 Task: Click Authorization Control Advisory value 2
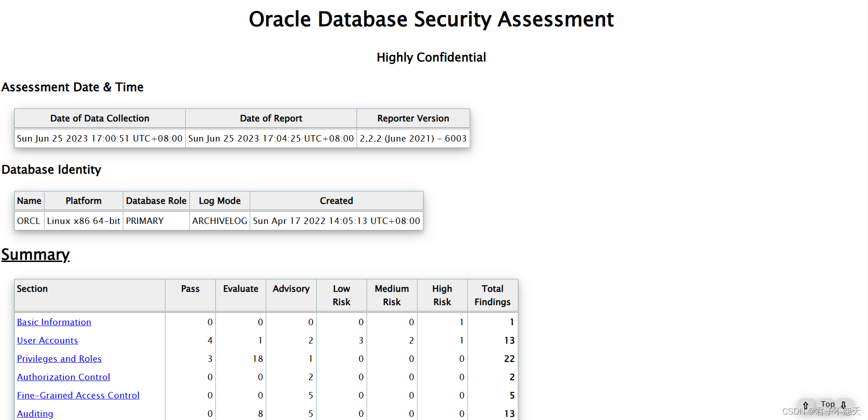(x=311, y=377)
